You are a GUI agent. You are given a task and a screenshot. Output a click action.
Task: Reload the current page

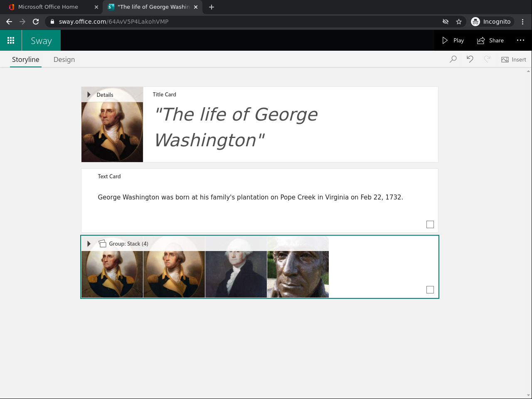tap(36, 22)
